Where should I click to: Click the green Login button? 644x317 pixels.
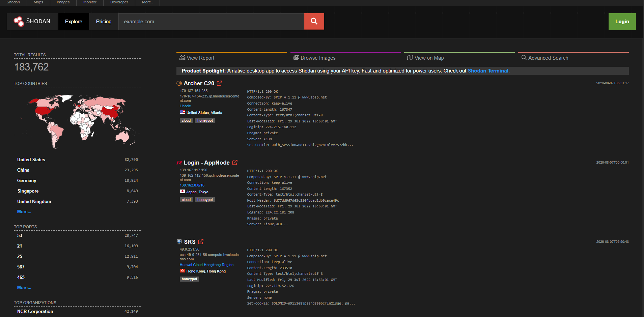(622, 22)
